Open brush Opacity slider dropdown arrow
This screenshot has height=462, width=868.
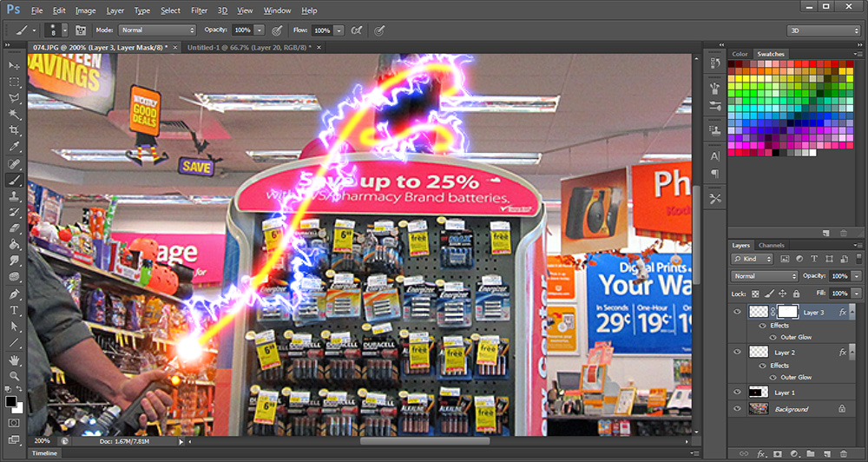(259, 30)
